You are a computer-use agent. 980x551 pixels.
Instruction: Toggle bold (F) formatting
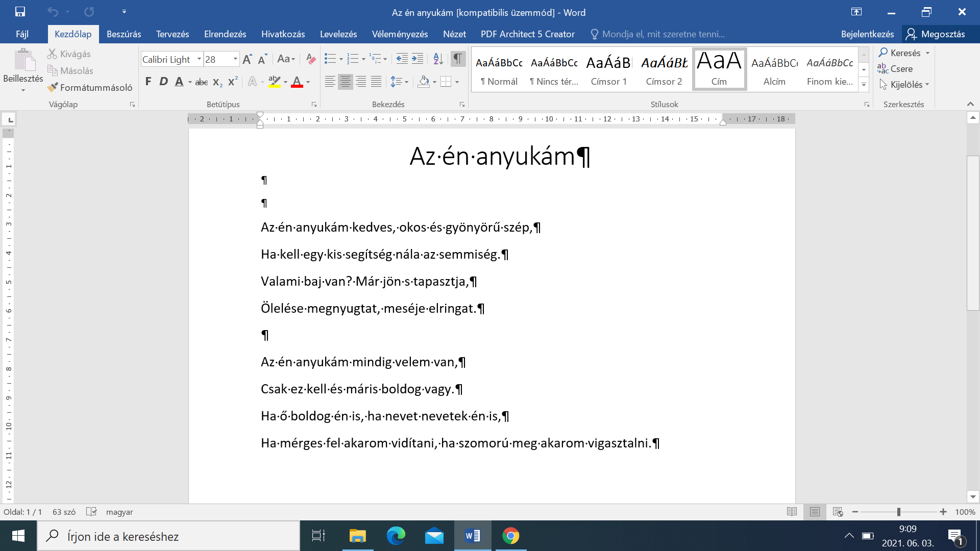click(x=148, y=82)
